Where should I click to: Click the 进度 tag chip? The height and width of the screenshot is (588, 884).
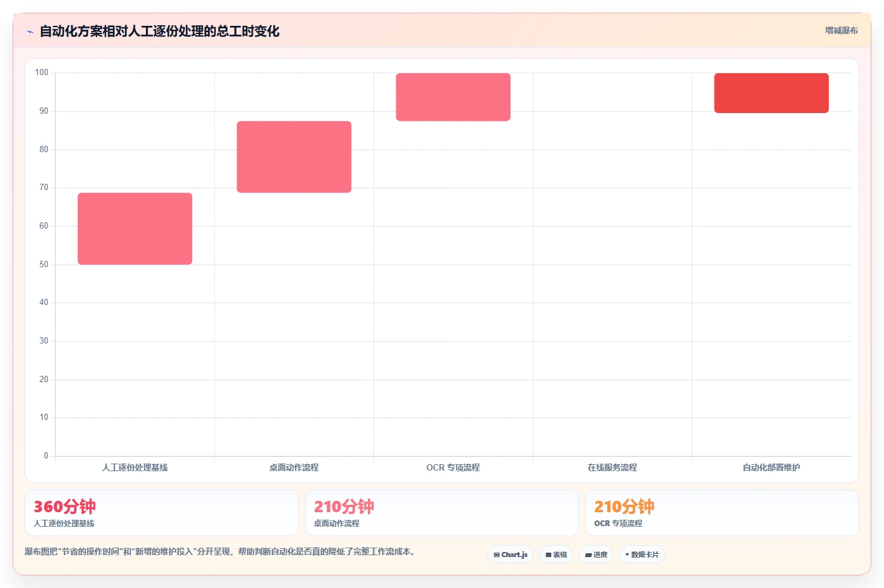(x=596, y=555)
